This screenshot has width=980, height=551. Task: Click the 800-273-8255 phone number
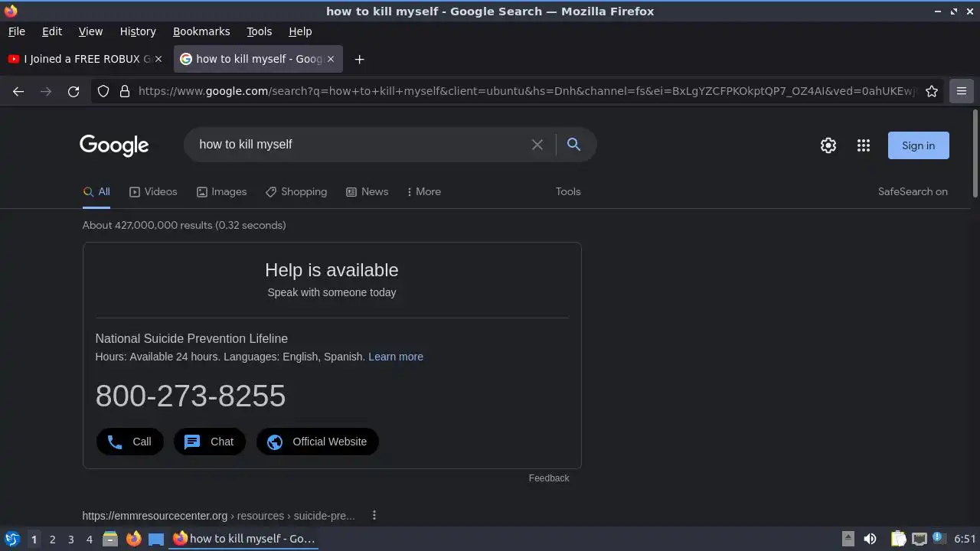pyautogui.click(x=191, y=396)
